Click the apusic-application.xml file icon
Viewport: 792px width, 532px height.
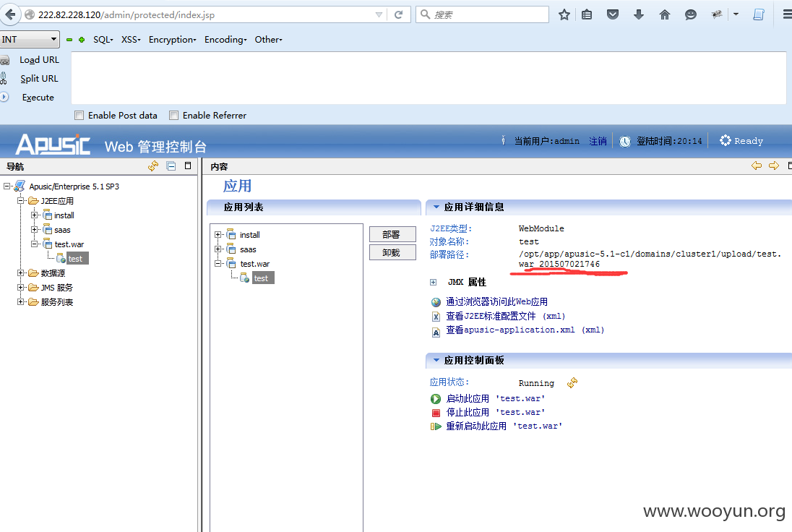coord(436,332)
